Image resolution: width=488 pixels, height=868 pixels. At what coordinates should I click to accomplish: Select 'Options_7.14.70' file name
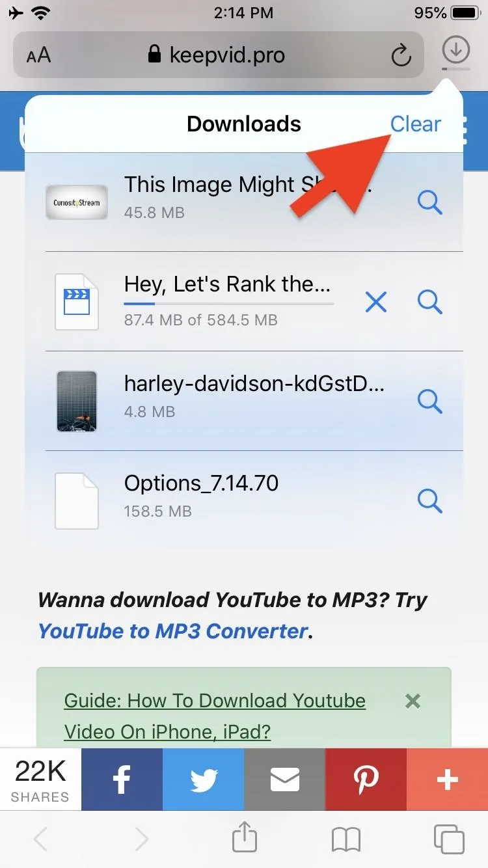201,483
